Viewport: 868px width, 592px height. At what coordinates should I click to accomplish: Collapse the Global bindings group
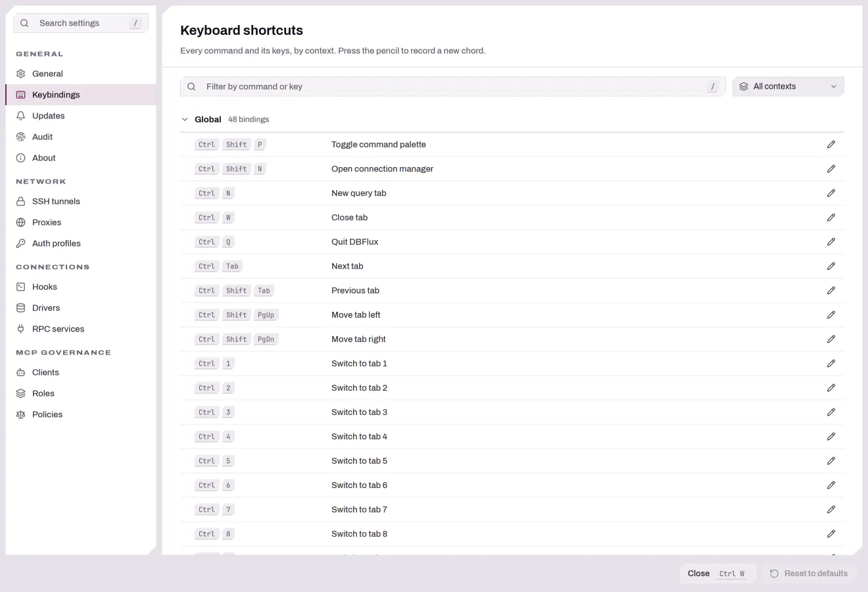point(185,120)
